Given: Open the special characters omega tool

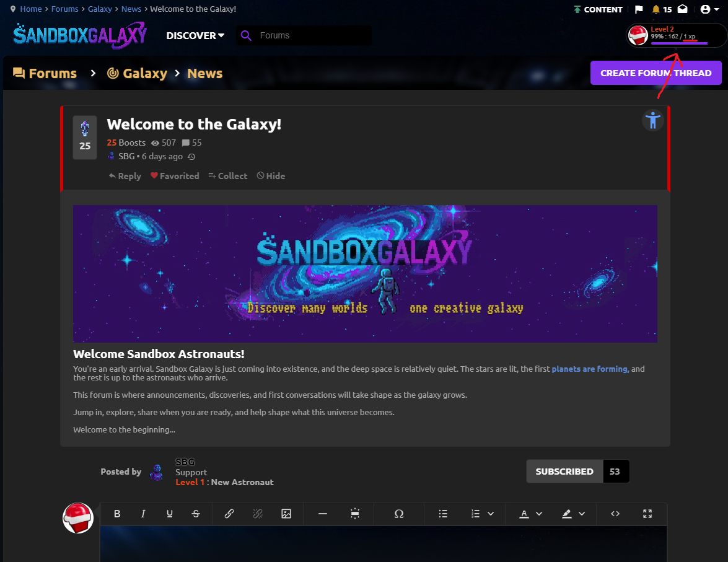Looking at the screenshot, I should (x=399, y=514).
